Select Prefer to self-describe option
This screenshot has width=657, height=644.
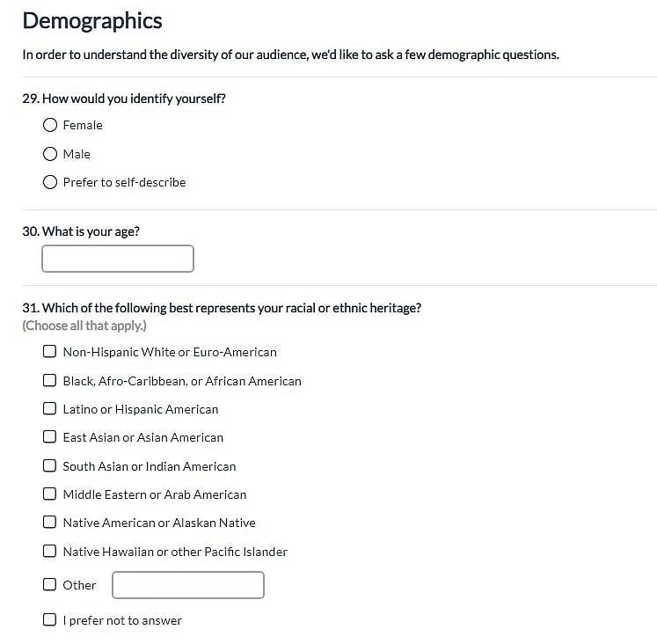pos(50,182)
